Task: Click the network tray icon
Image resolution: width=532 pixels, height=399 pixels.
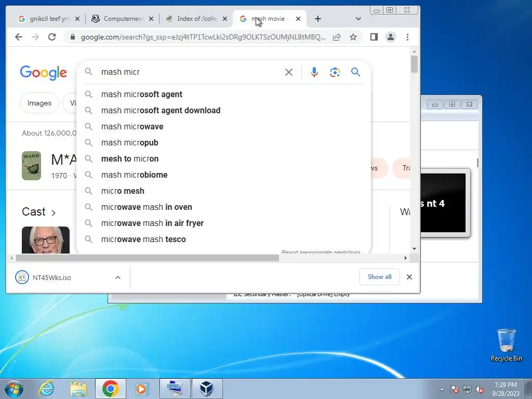Action: [x=467, y=389]
